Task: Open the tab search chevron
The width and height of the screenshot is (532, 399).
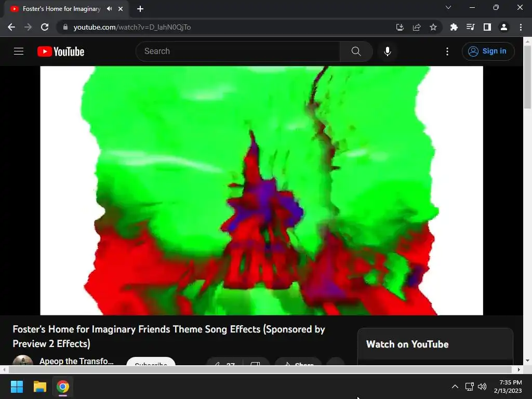Action: [x=448, y=7]
